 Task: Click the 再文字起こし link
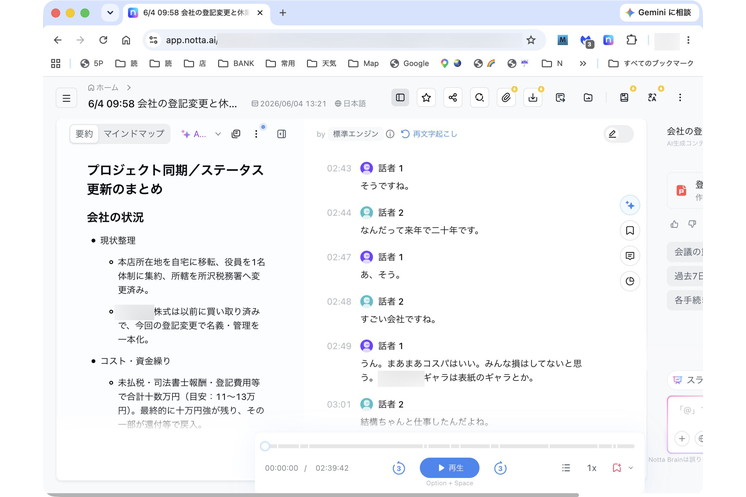coord(429,134)
